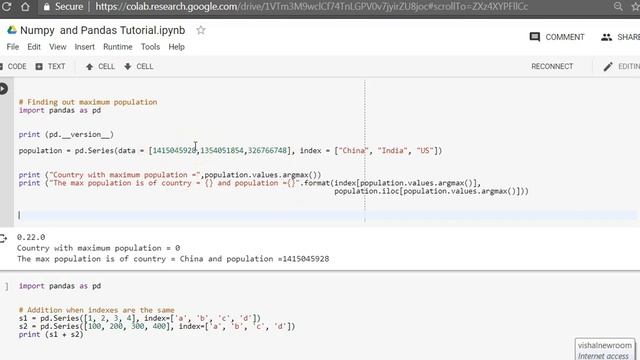Click the 'import pandas as pd' line in first cell
640x360 pixels.
pos(60,110)
